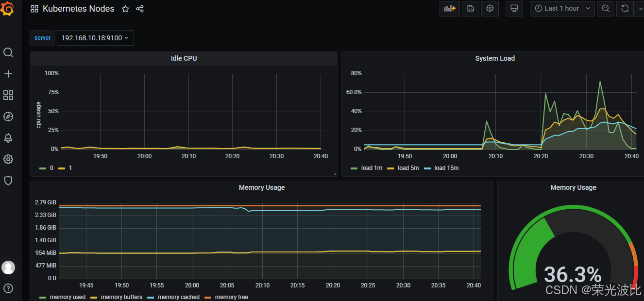Click the cpu usage axis label

pyautogui.click(x=39, y=115)
